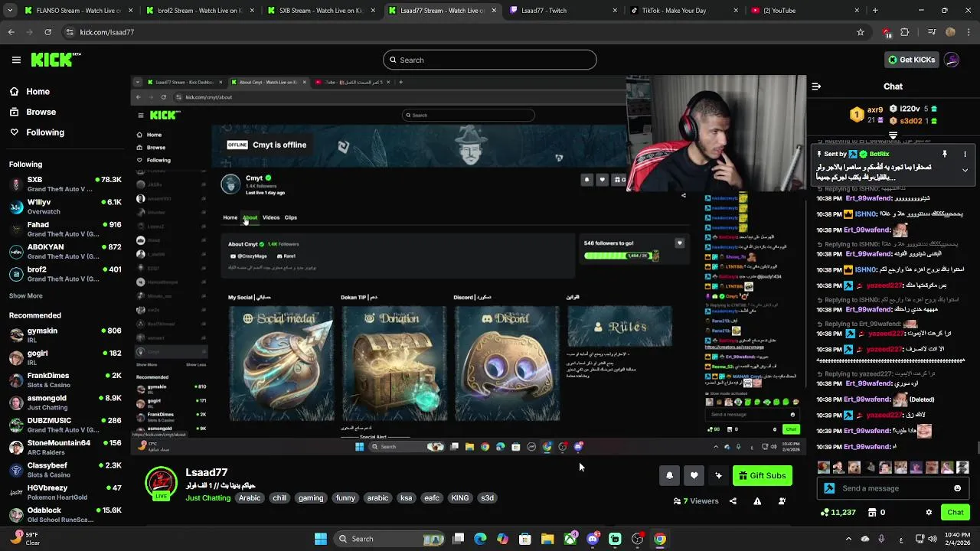Open the SXB followed channel
Screen dimensions: 980x551
pos(64,184)
